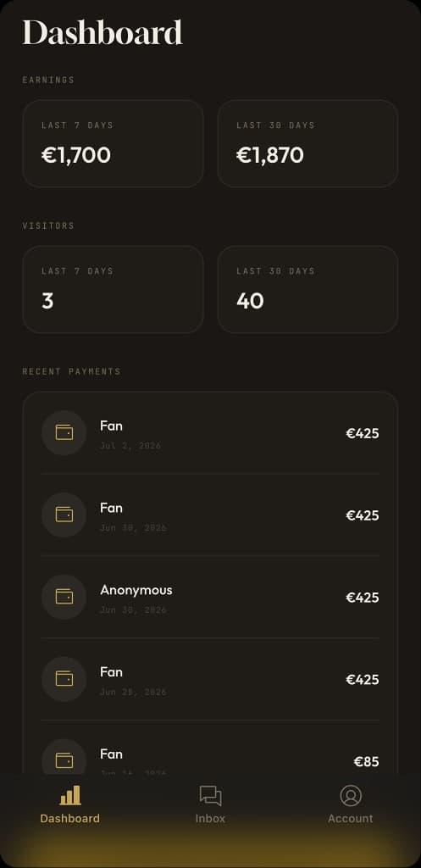Switch to the Inbox tab label
Screen dimensions: 421x868
click(210, 818)
